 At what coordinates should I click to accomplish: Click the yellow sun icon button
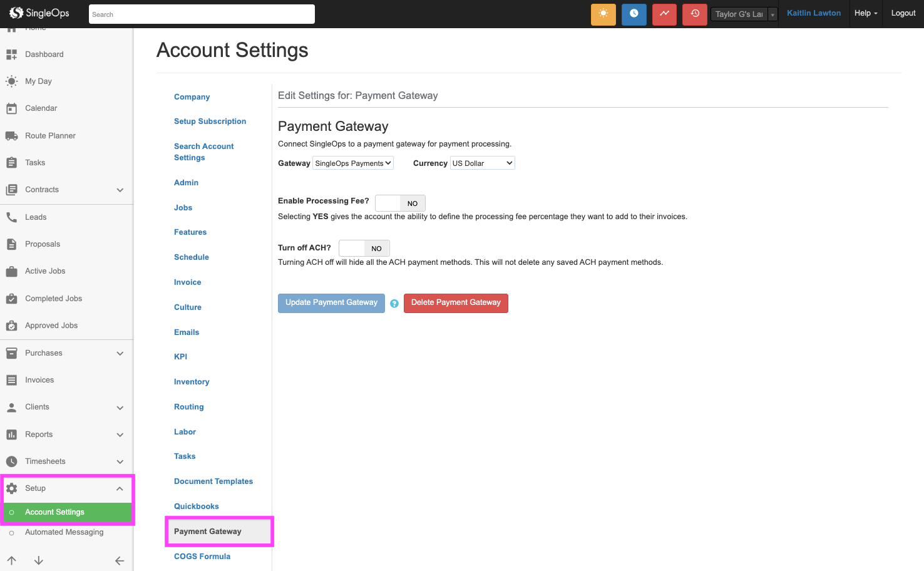(x=603, y=14)
